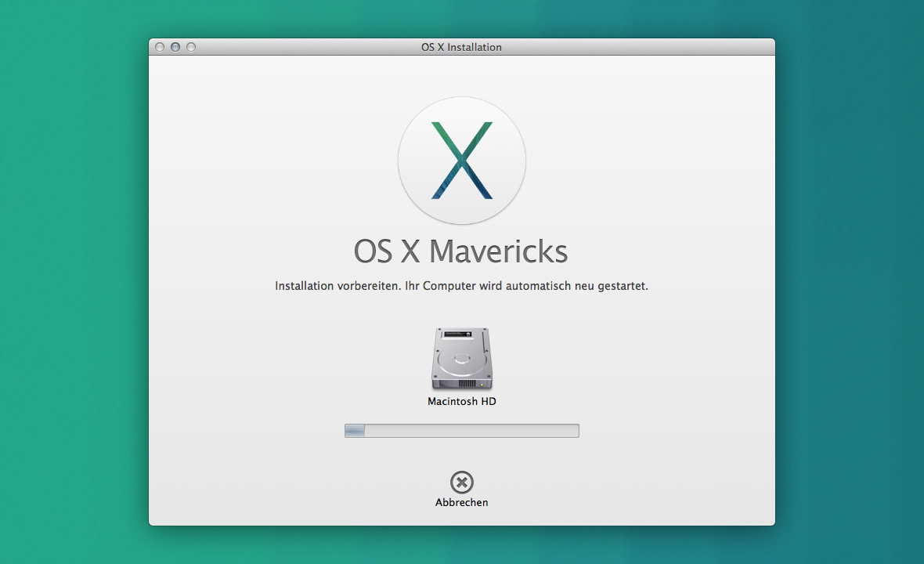Click the 'Installation vorbereiten' status text

pyautogui.click(x=461, y=286)
